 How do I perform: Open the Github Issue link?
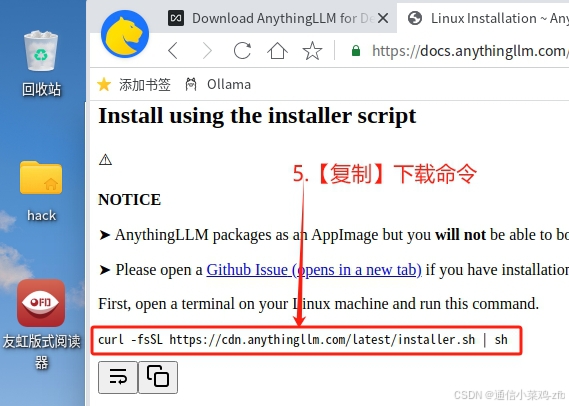[314, 270]
